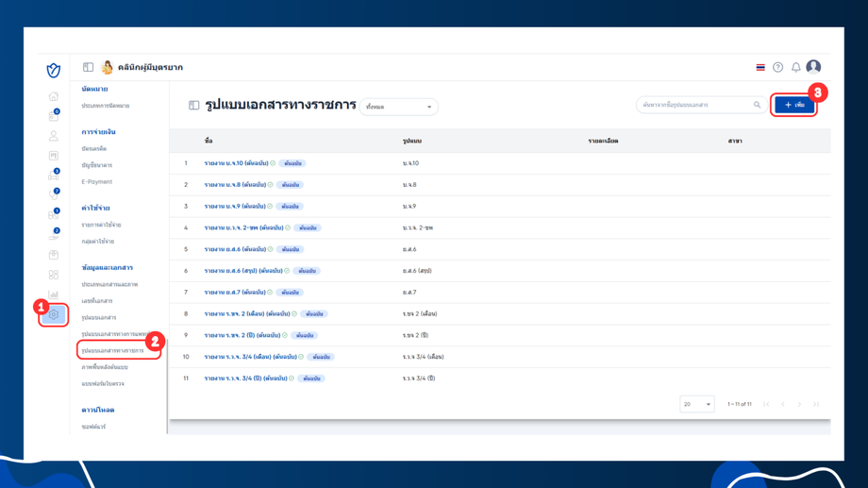Open the user profile avatar
This screenshot has width=868, height=488.
pos(813,67)
